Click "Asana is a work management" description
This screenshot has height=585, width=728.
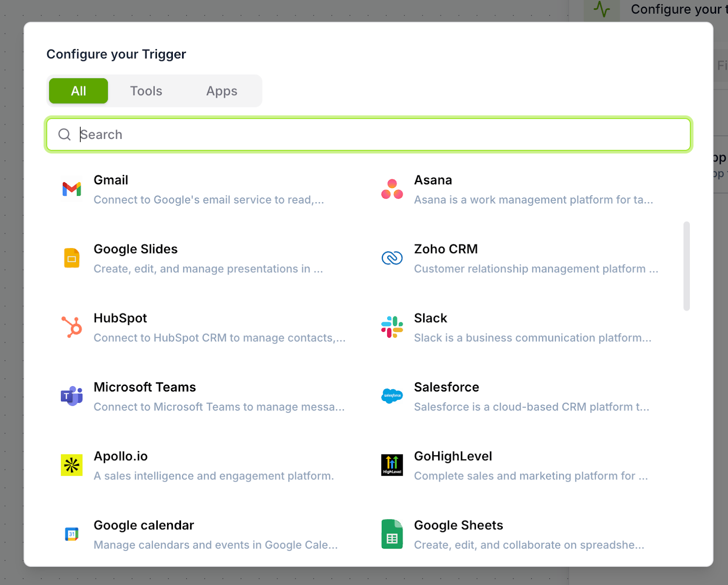coord(533,200)
